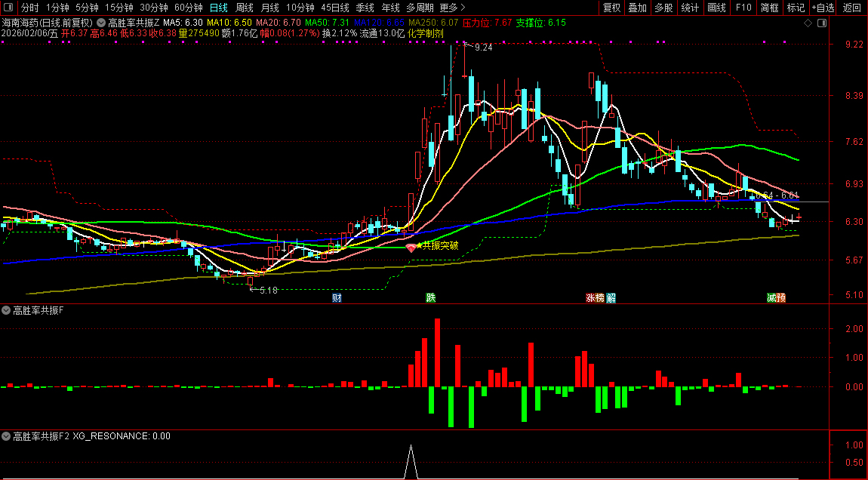Click the 共振突破 signal text
Screen dimensions: 868x480
point(441,246)
